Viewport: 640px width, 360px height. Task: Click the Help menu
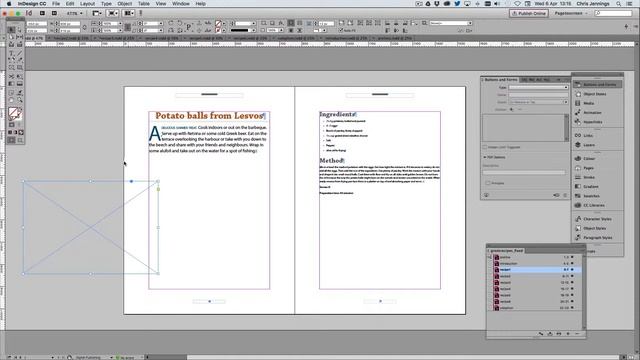point(200,4)
